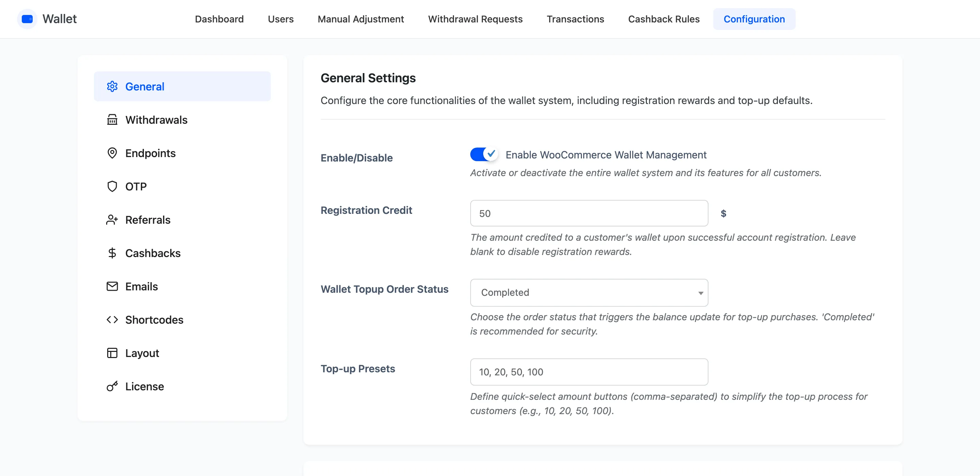Click the Referrals user-plus icon
The width and height of the screenshot is (980, 476).
pyautogui.click(x=112, y=220)
